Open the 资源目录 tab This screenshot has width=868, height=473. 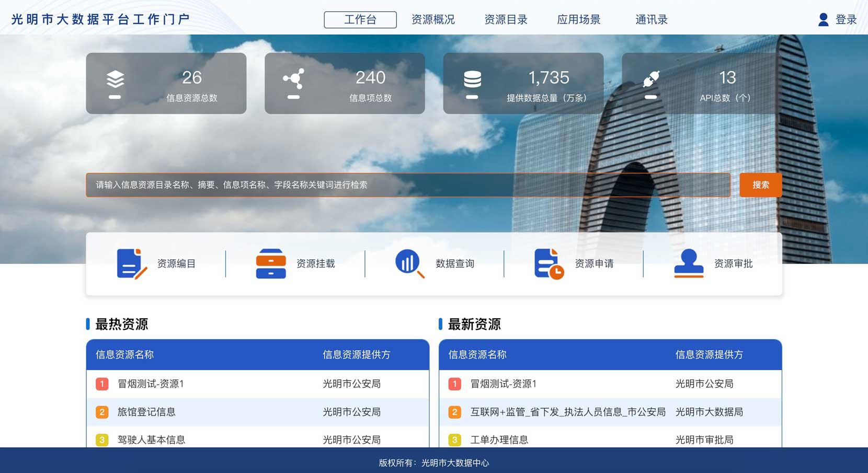(506, 19)
